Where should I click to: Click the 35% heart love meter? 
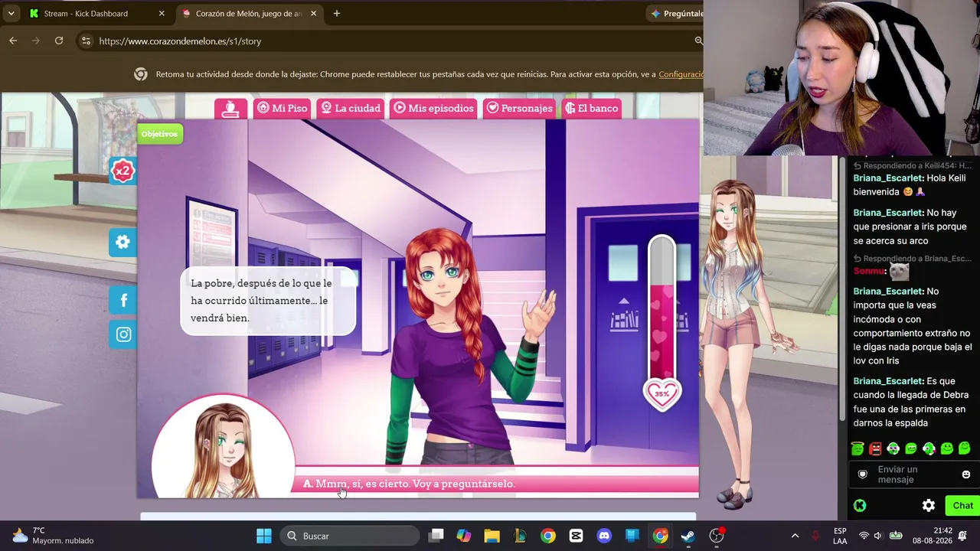(662, 394)
